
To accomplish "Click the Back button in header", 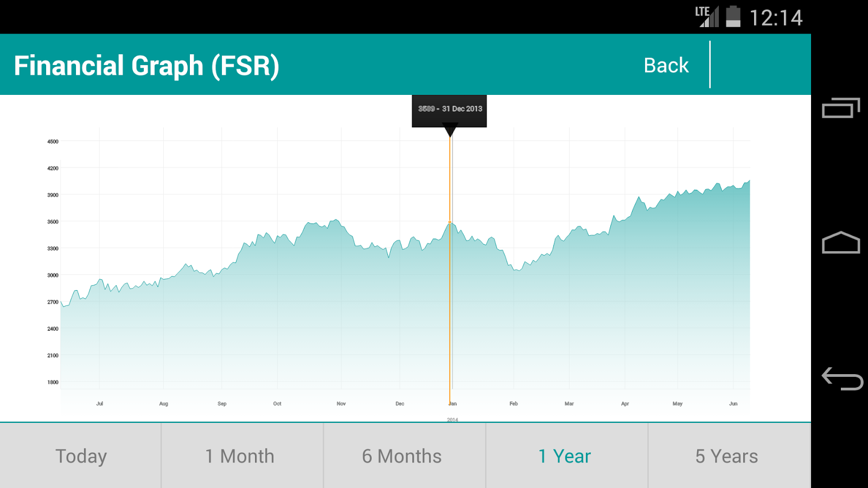I will pos(666,66).
